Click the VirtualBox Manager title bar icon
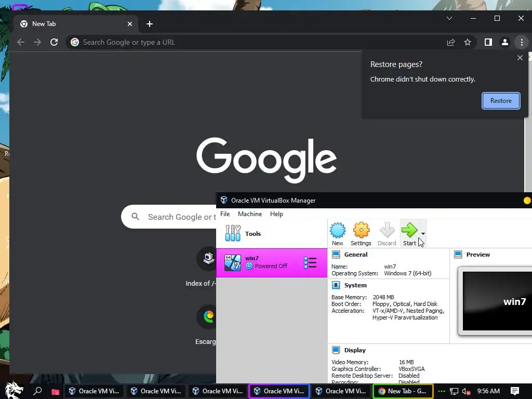 pyautogui.click(x=224, y=200)
